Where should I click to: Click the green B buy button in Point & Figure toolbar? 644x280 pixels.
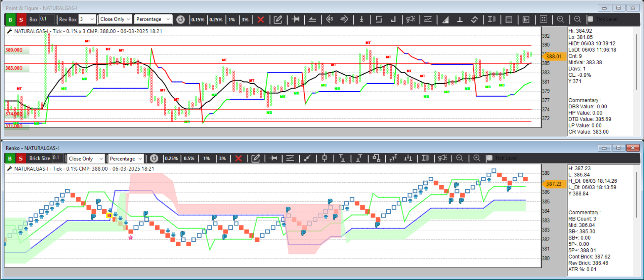click(x=10, y=20)
